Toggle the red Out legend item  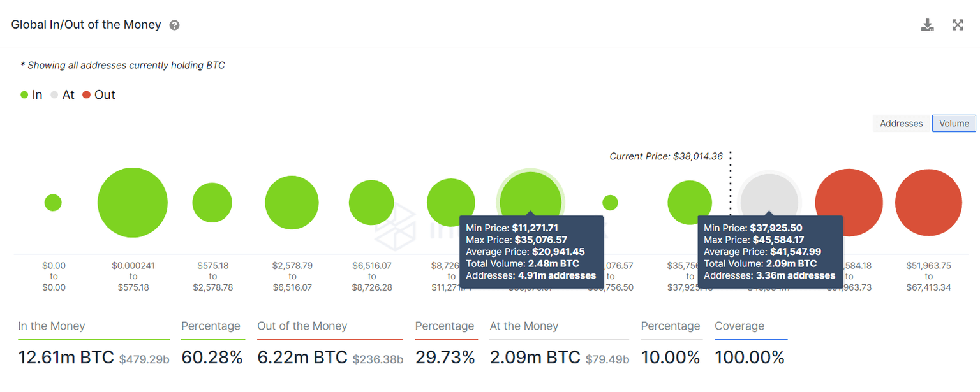click(x=99, y=95)
